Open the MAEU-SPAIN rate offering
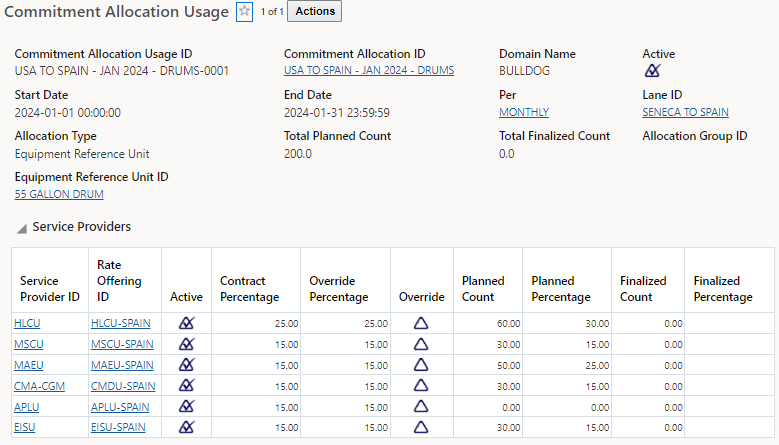The image size is (779, 445). 122,365
